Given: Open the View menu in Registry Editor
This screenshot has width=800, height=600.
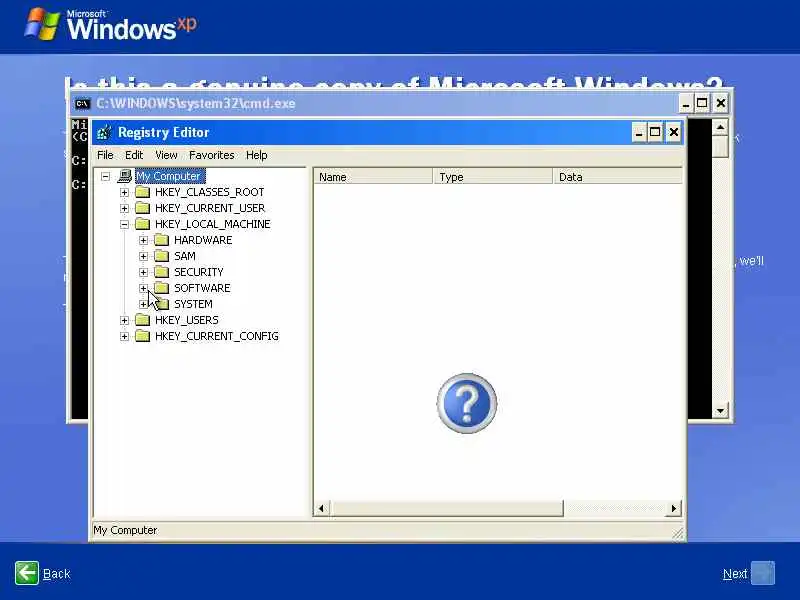Looking at the screenshot, I should coord(166,155).
